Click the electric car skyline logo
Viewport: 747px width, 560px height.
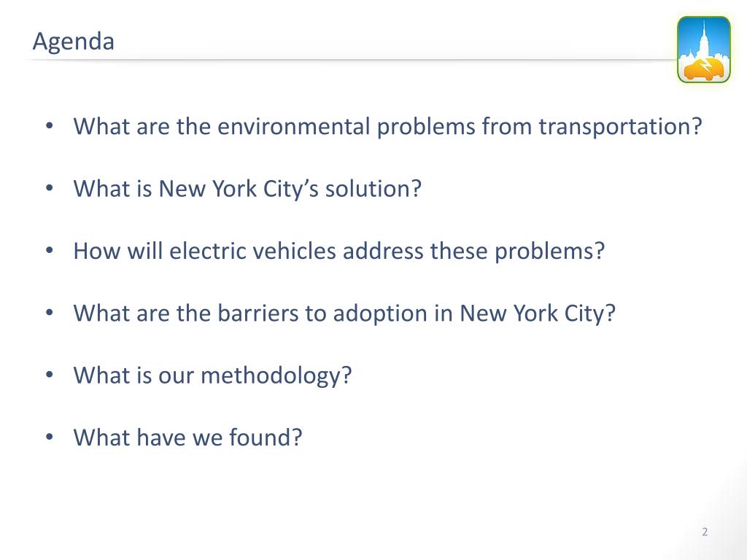pos(704,50)
